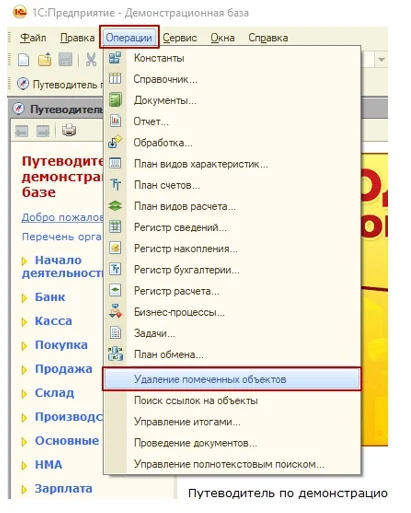This screenshot has height=513, width=411.
Task: Close the Операции menu in menu bar
Action: tap(129, 38)
